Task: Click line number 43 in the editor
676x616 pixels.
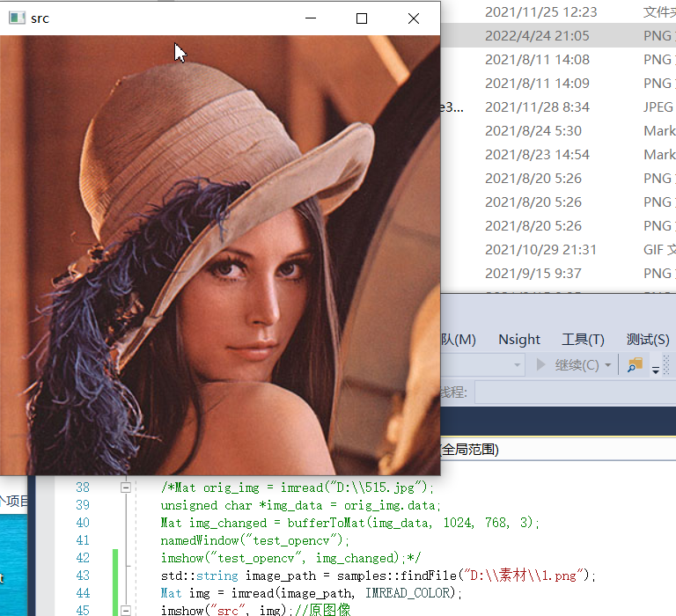Action: pyautogui.click(x=83, y=576)
